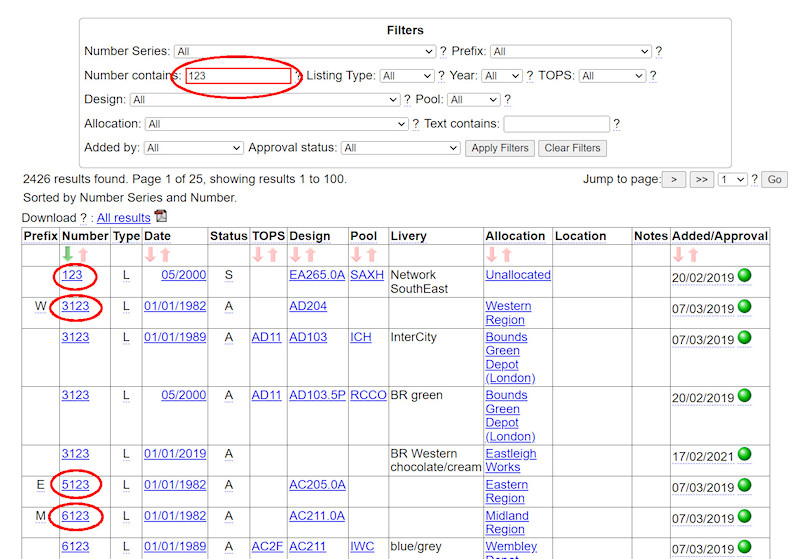
Task: Open AD204 design link
Action: point(308,306)
